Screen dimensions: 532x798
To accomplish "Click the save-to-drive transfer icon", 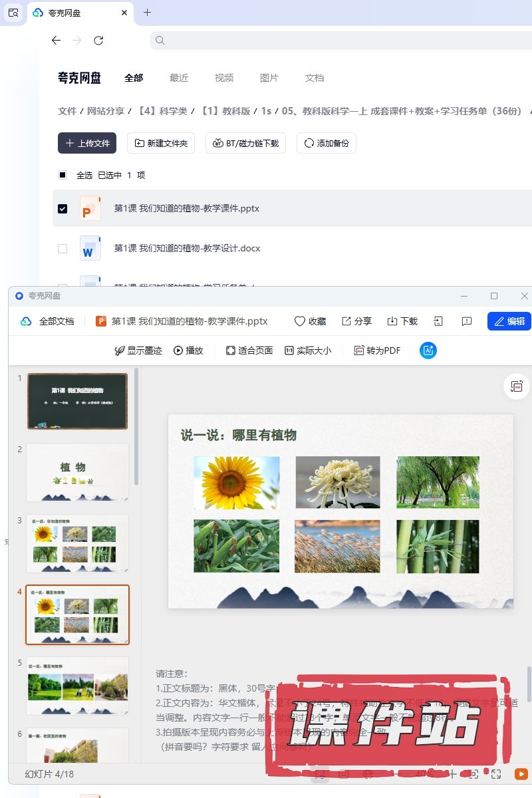I will click(438, 321).
